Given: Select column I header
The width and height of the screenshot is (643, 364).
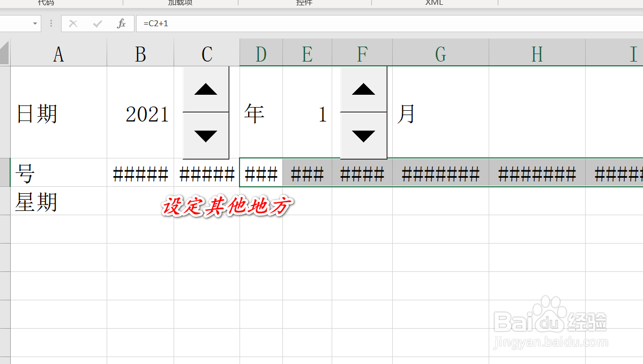Looking at the screenshot, I should tap(614, 54).
